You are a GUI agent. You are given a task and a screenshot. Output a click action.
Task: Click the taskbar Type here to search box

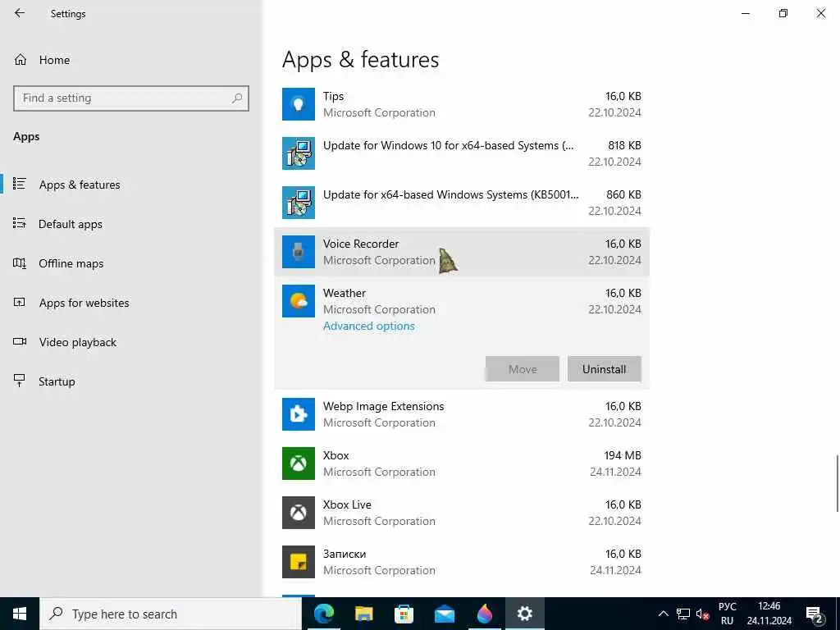(x=171, y=614)
